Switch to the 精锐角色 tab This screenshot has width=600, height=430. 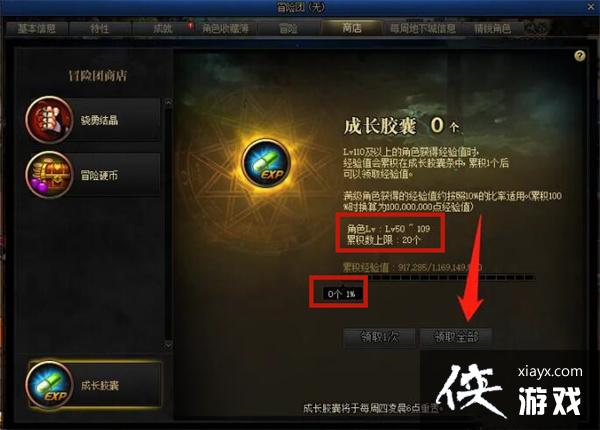click(492, 28)
